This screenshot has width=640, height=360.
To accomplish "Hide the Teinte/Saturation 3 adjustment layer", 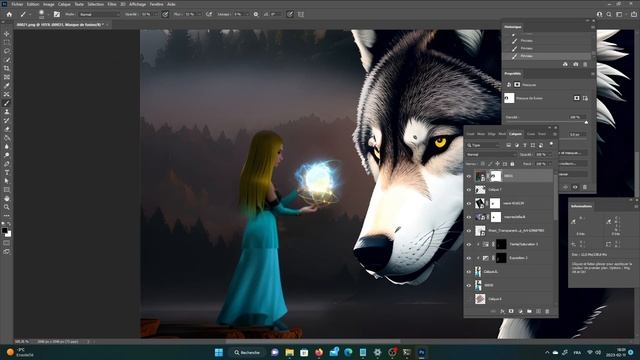I will tap(469, 244).
